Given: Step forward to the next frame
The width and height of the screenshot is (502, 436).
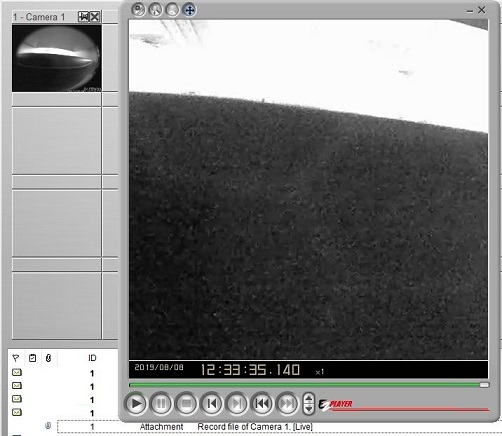Looking at the screenshot, I should point(237,404).
